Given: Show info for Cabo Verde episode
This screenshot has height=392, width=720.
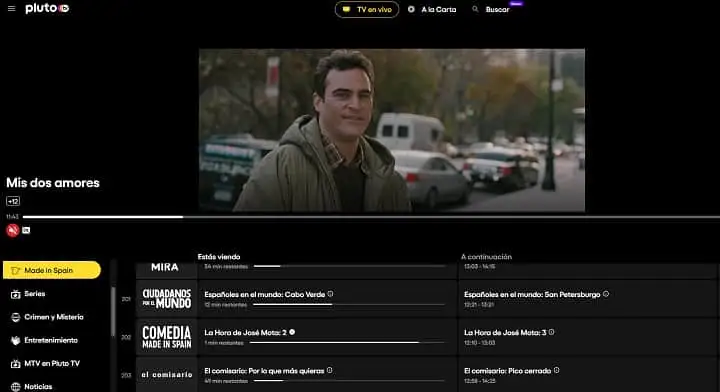Looking at the screenshot, I should pos(330,294).
